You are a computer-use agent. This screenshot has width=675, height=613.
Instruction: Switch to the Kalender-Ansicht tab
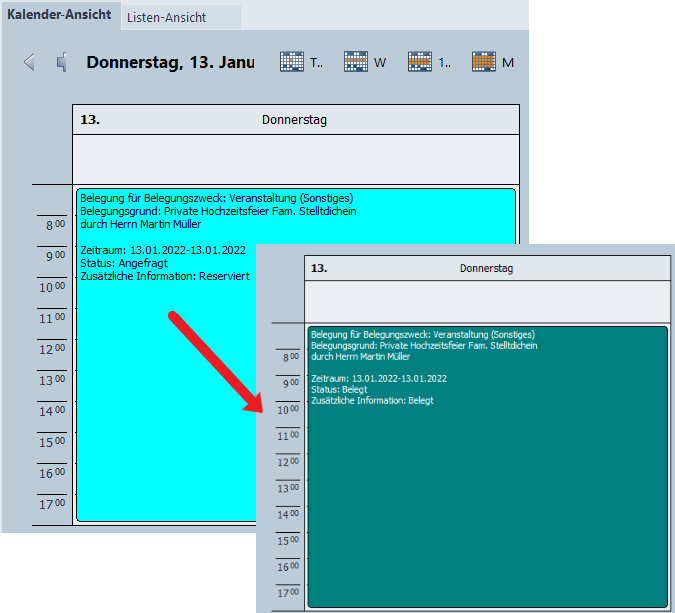point(59,15)
